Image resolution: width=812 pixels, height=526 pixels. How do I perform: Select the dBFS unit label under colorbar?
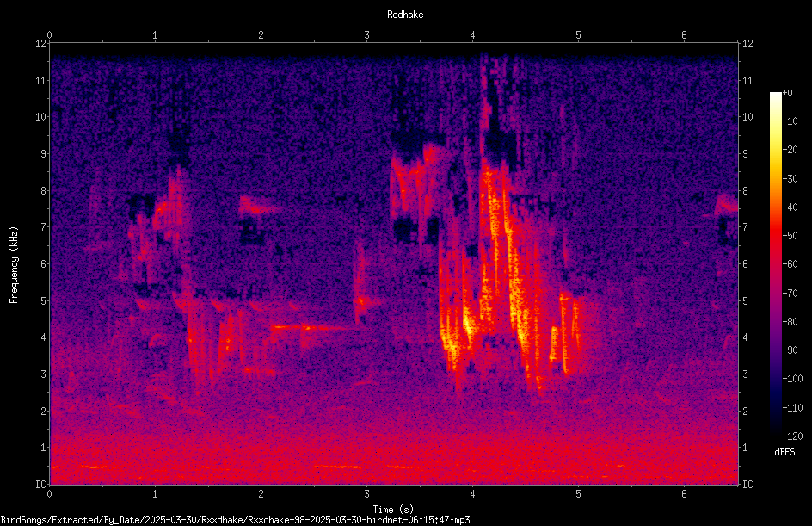pos(784,452)
